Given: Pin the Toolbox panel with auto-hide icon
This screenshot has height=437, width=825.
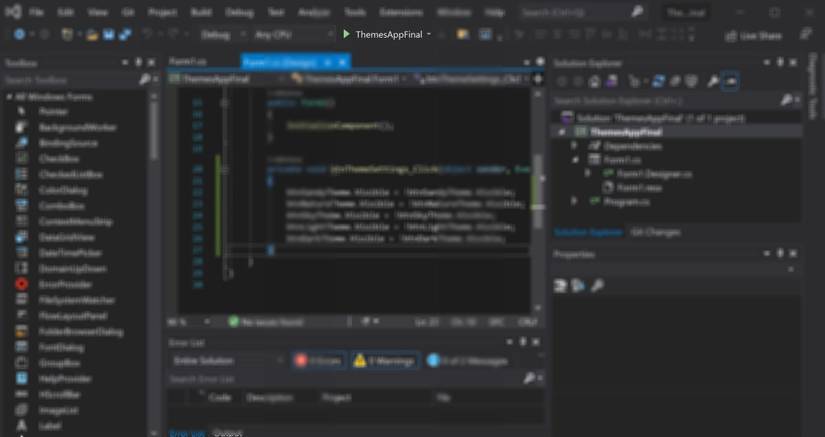Looking at the screenshot, I should point(138,63).
